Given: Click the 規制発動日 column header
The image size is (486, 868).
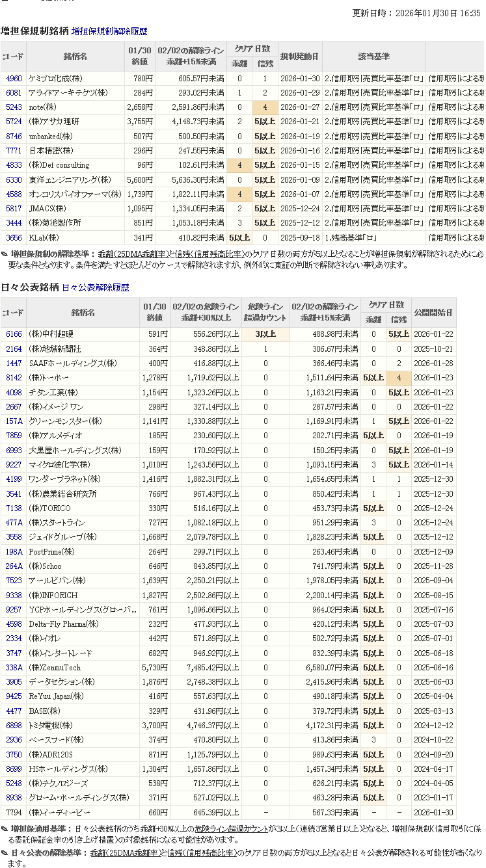Looking at the screenshot, I should (299, 57).
